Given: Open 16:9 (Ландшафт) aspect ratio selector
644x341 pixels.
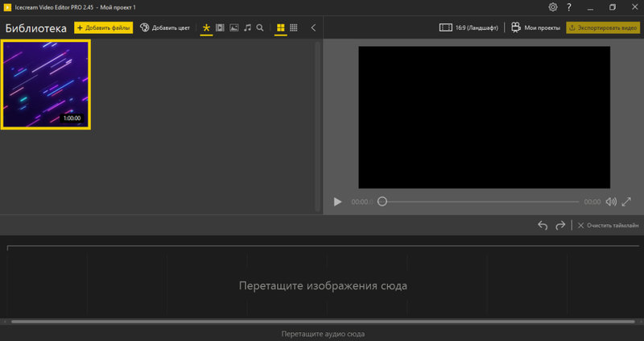Looking at the screenshot, I should pyautogui.click(x=469, y=27).
